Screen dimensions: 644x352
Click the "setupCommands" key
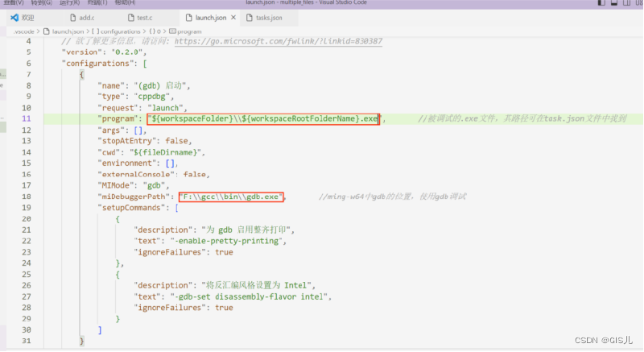pyautogui.click(x=131, y=208)
